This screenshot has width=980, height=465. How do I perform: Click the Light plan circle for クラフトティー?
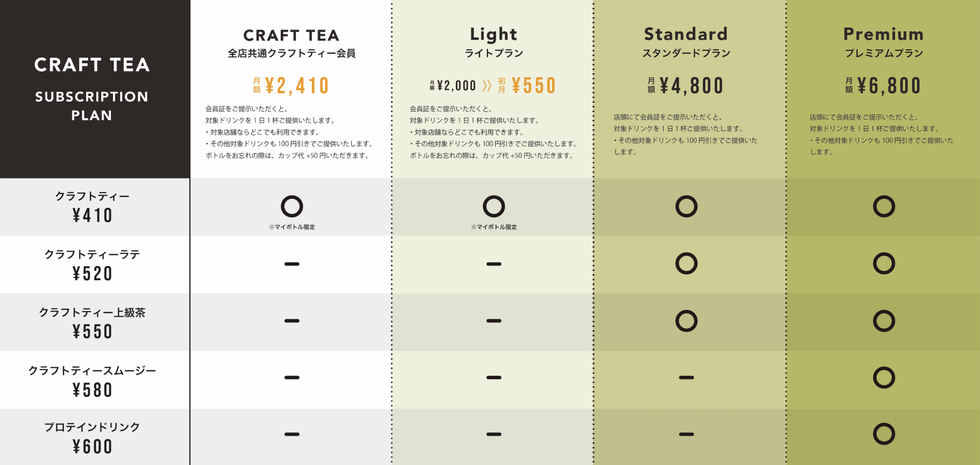(494, 206)
